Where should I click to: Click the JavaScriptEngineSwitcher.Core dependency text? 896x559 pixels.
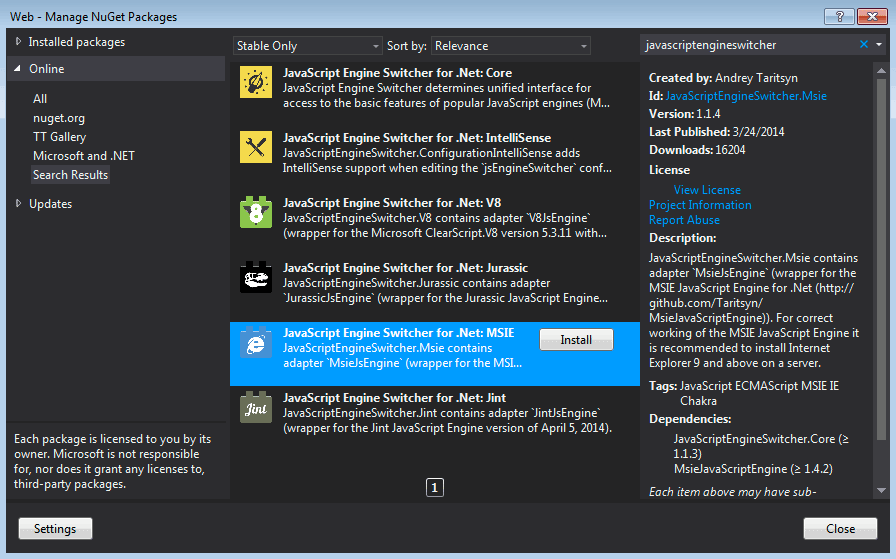tap(761, 446)
